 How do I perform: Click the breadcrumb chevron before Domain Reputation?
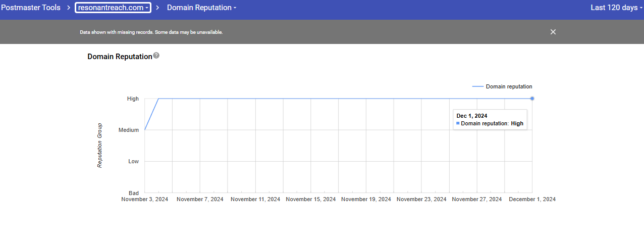[x=158, y=8]
